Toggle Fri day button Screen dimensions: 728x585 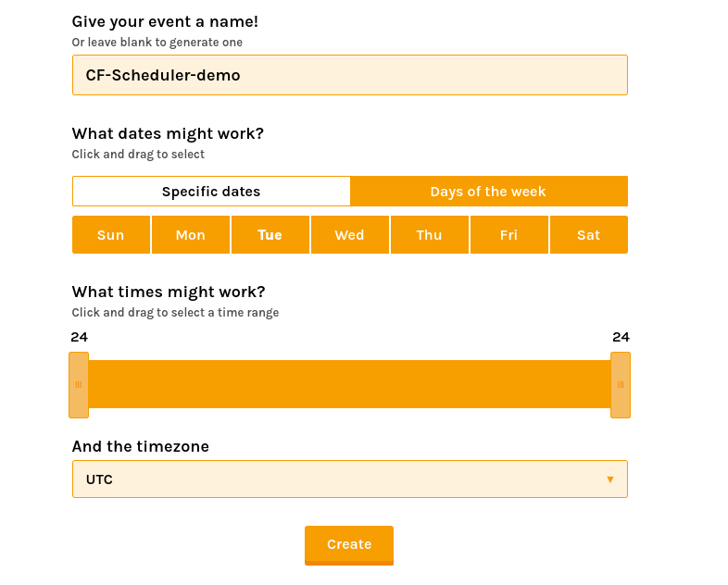[508, 235]
